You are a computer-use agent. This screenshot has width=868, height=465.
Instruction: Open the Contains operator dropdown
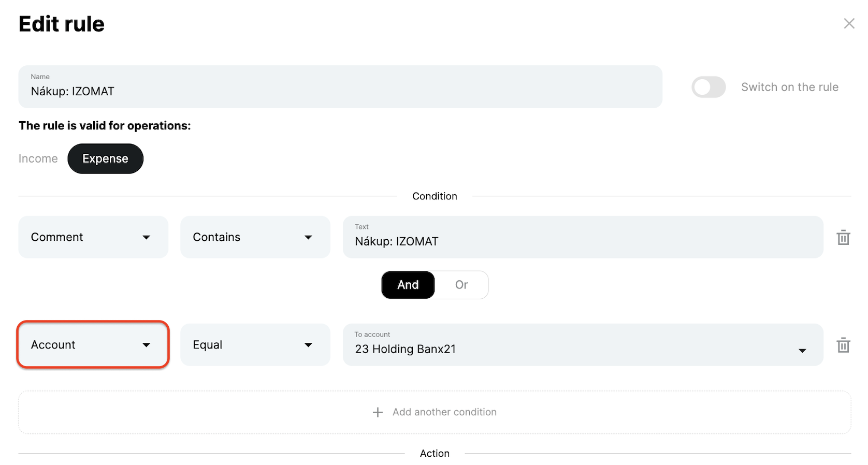tap(255, 237)
